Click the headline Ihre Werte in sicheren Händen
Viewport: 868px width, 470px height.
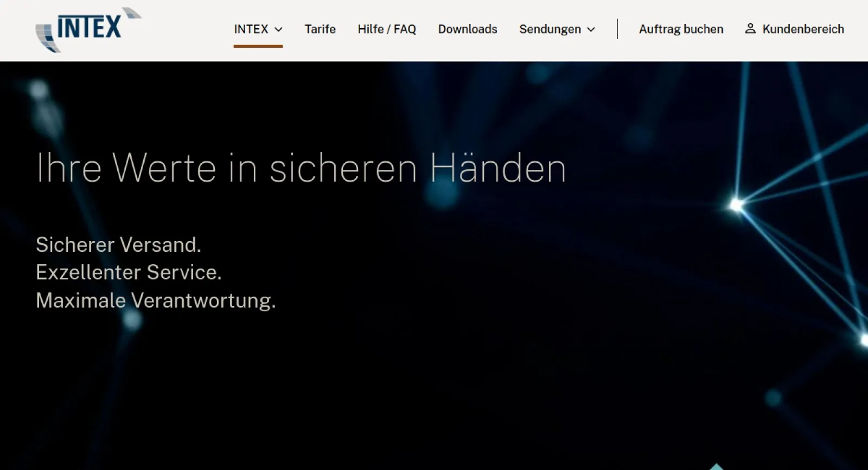301,168
